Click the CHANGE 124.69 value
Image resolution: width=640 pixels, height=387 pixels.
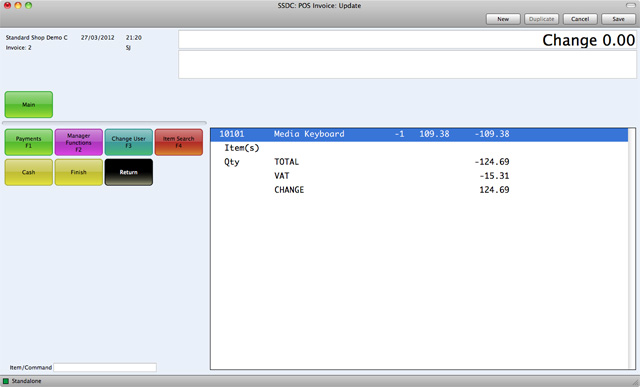(x=494, y=190)
